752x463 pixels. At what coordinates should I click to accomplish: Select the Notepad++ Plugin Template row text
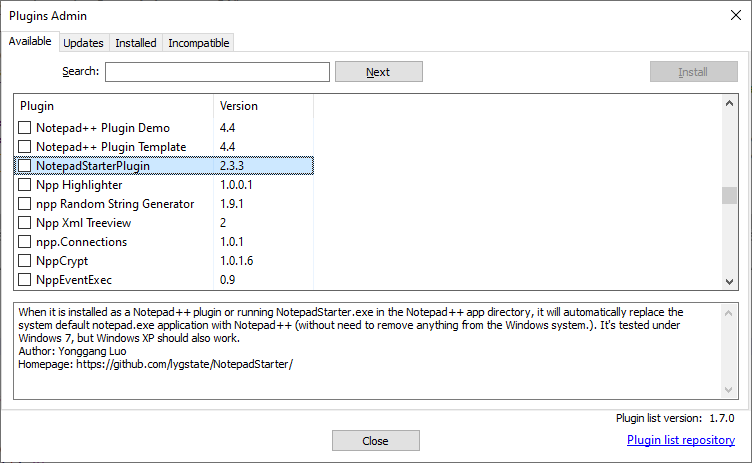click(111, 147)
